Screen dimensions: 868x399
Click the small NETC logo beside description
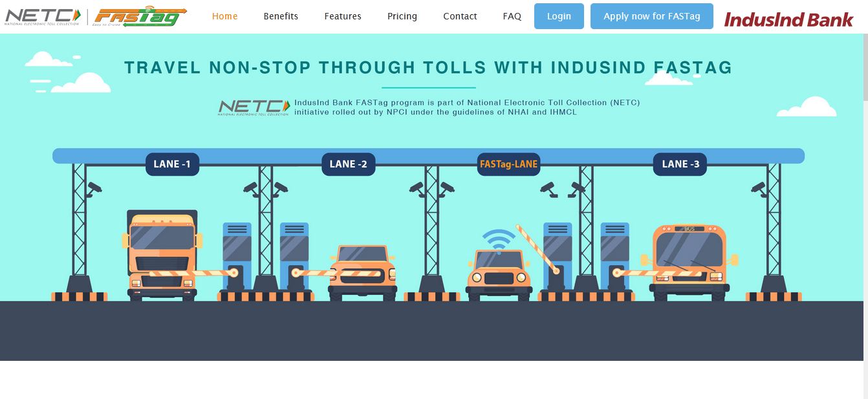[254, 107]
